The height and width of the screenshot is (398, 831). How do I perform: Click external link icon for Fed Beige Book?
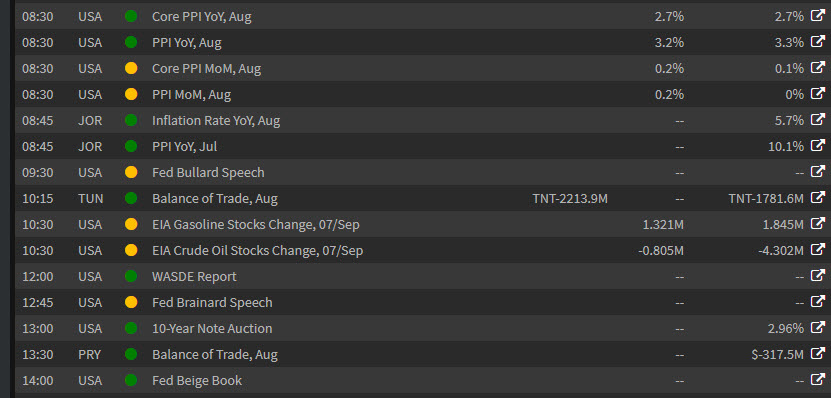click(x=817, y=379)
